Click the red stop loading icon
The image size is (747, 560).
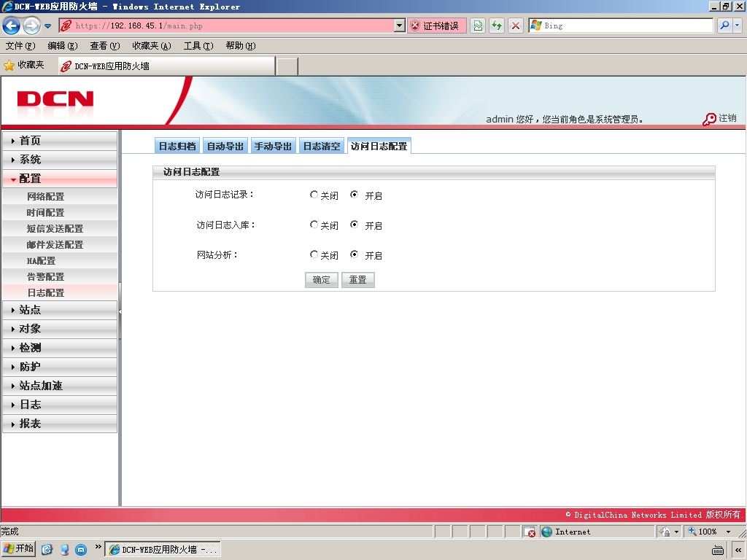516,26
